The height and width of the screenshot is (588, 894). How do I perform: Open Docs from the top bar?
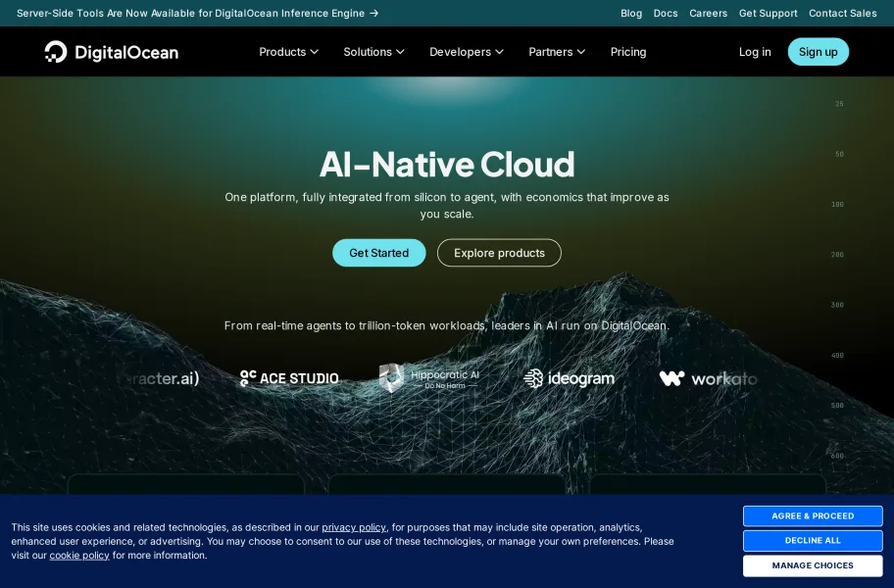(666, 13)
